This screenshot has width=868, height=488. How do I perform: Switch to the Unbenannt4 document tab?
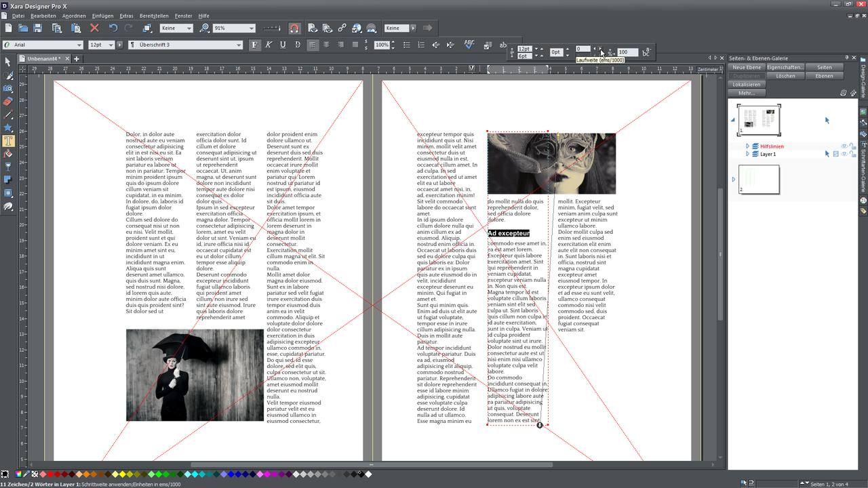pos(44,59)
